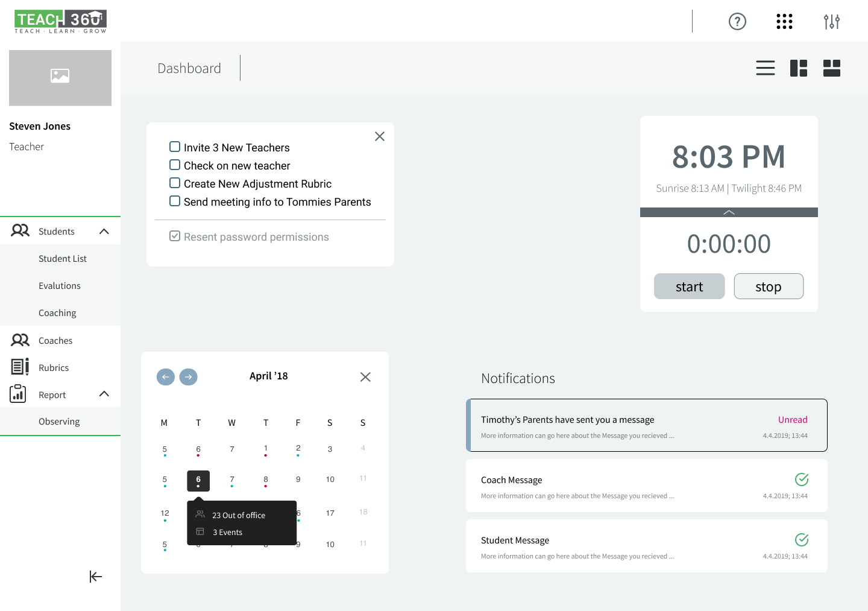
Task: Go to previous month in calendar
Action: [x=166, y=377]
